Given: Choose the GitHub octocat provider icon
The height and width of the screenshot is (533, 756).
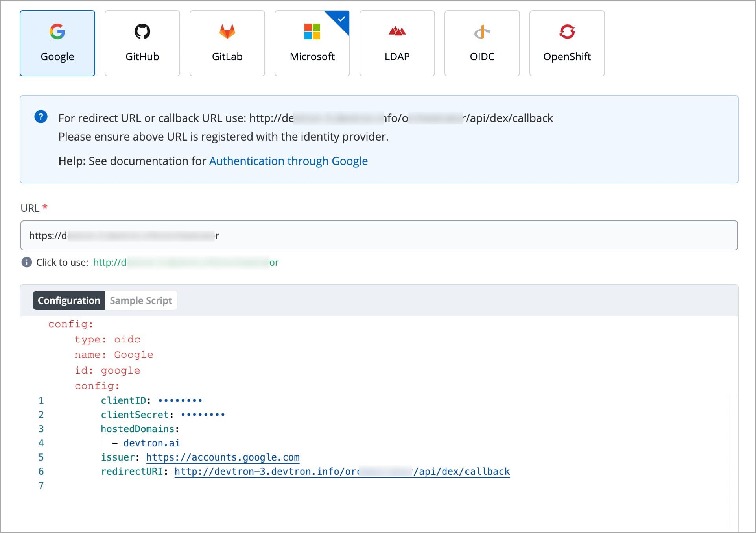Looking at the screenshot, I should click(x=142, y=31).
